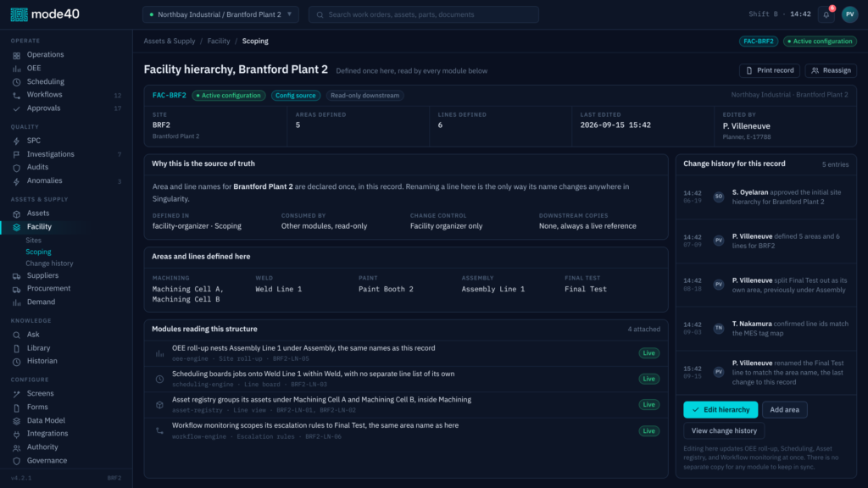Screen dimensions: 868x488
Task: Open the OEE roll-up module row
Action: pos(406,353)
